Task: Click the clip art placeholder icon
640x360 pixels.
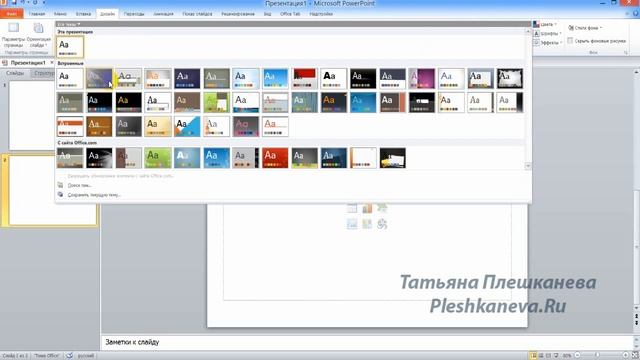Action: (367, 224)
